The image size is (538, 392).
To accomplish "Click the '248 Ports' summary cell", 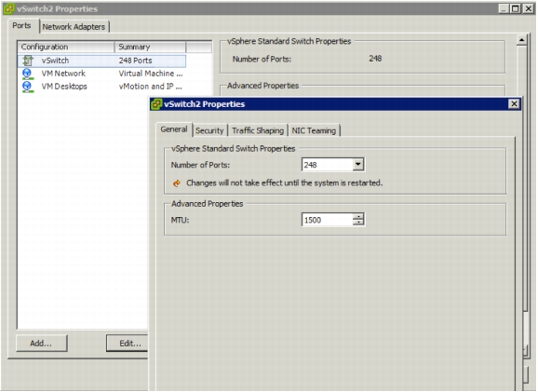I will [136, 61].
